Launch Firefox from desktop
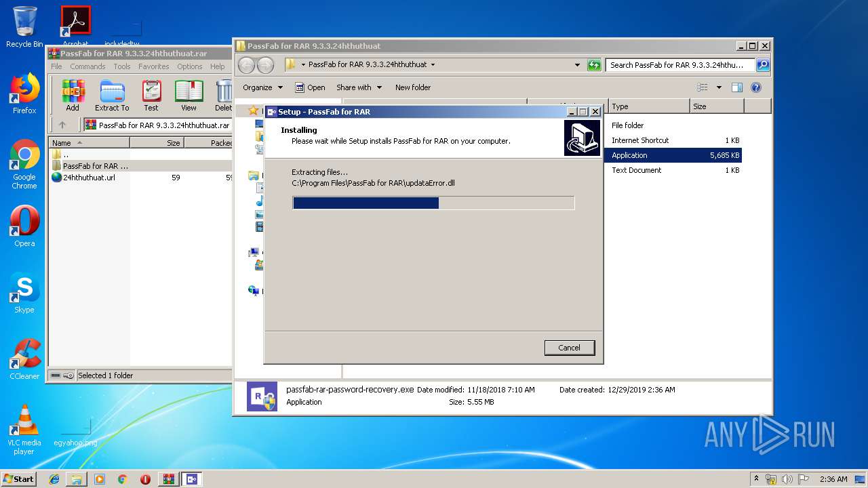 [24, 94]
